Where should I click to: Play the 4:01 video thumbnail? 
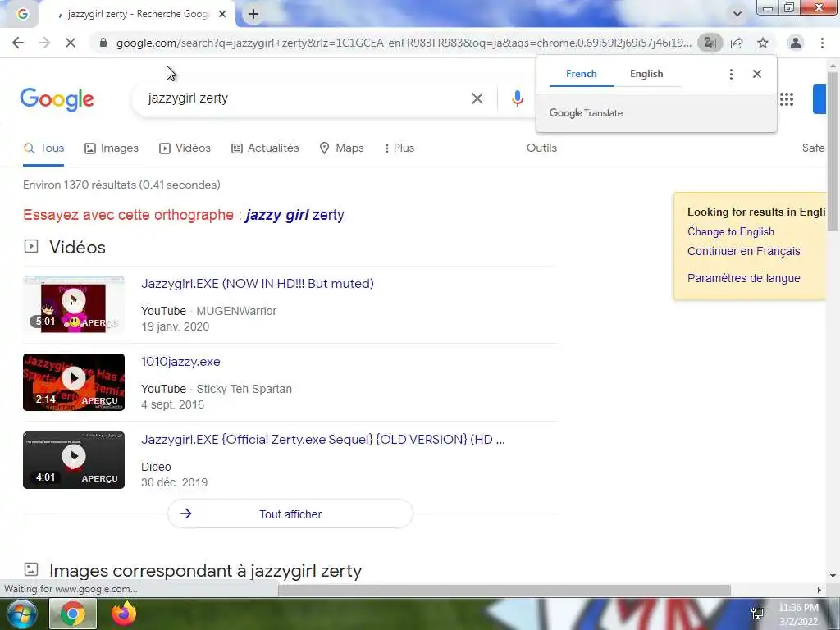(x=74, y=460)
